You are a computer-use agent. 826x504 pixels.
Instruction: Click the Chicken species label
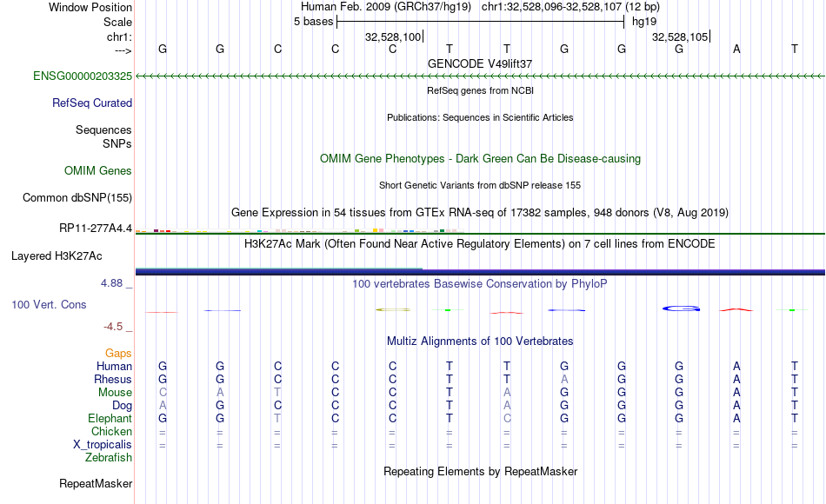(x=111, y=431)
